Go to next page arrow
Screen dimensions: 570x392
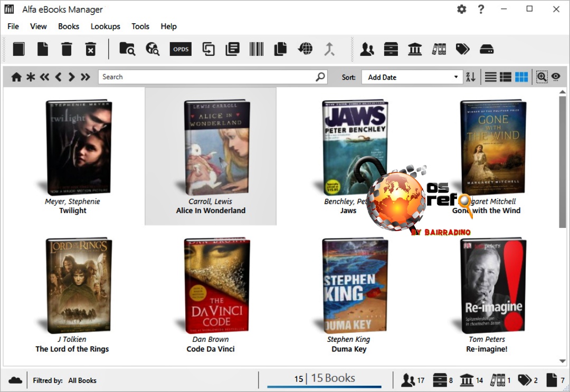click(72, 77)
